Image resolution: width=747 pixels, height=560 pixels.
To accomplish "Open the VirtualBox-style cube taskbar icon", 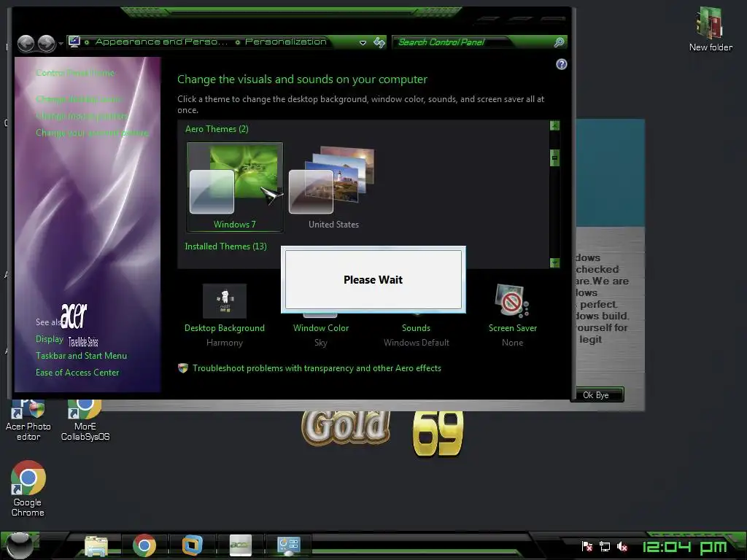I will coord(193,545).
